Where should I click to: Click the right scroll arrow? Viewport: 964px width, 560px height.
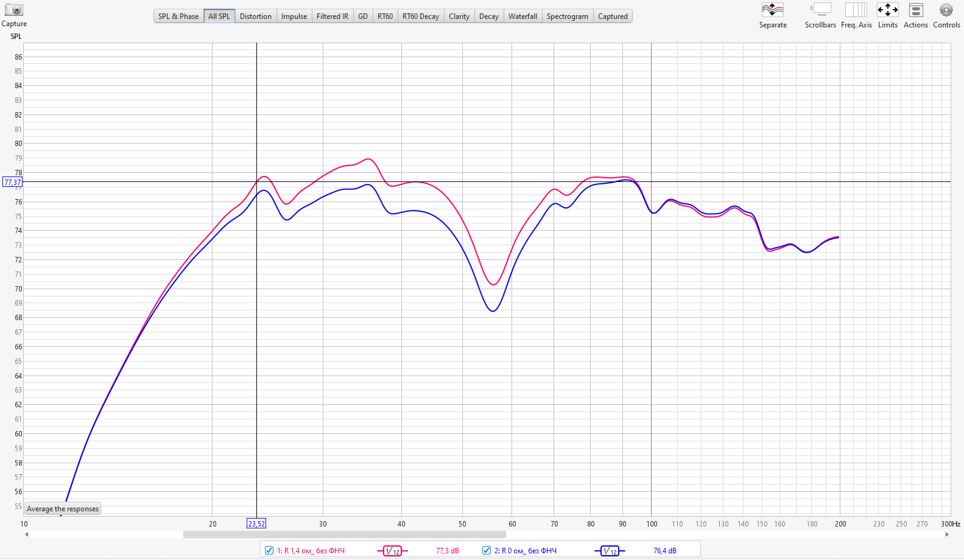click(946, 534)
